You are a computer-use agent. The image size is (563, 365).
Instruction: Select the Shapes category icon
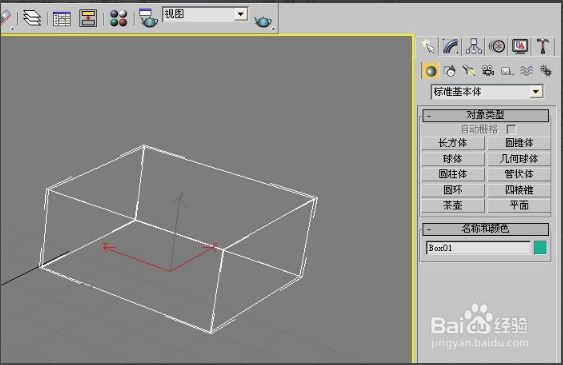click(x=450, y=71)
